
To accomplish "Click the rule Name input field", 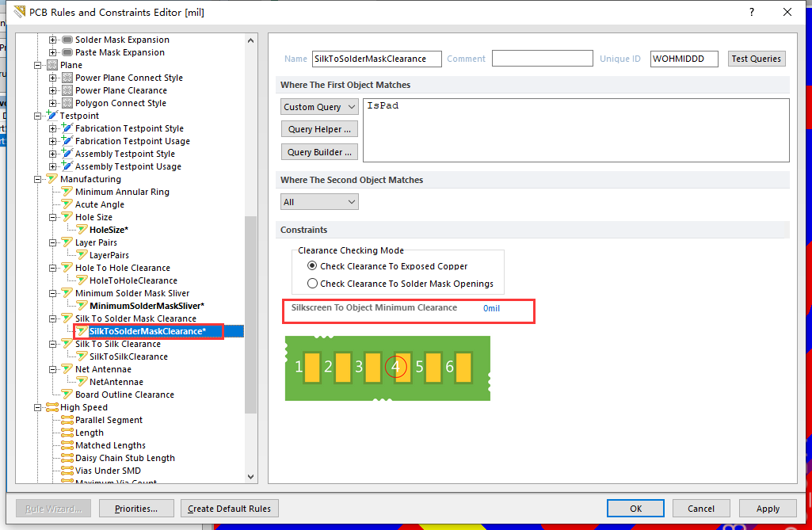I will [377, 59].
